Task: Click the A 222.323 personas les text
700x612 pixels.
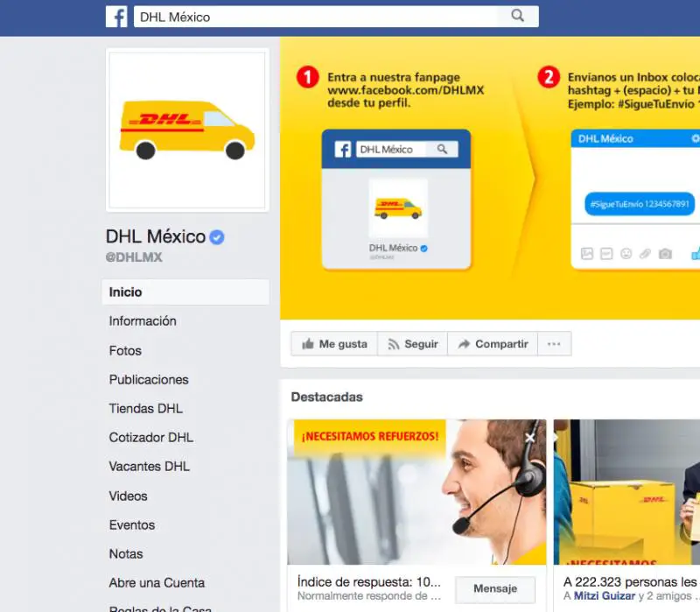Action: tap(631, 582)
